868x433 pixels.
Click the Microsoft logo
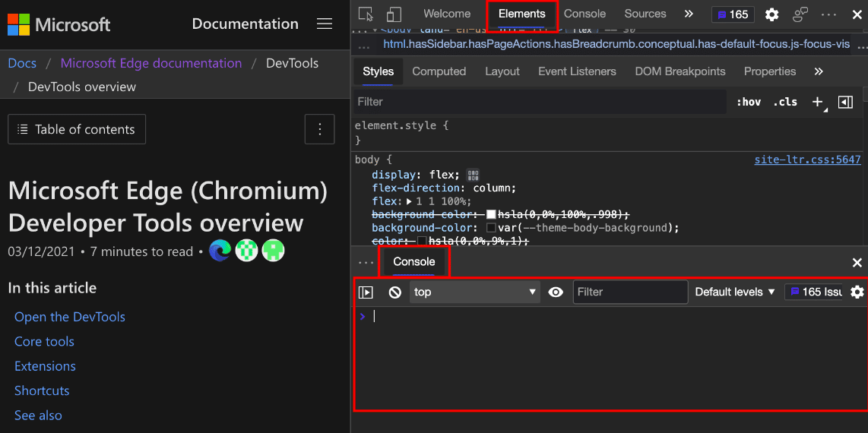[x=59, y=24]
